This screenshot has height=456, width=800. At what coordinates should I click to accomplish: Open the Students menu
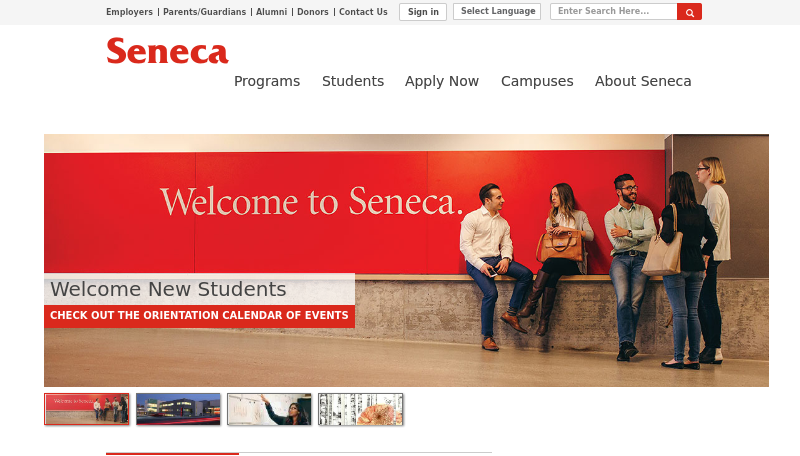(353, 81)
